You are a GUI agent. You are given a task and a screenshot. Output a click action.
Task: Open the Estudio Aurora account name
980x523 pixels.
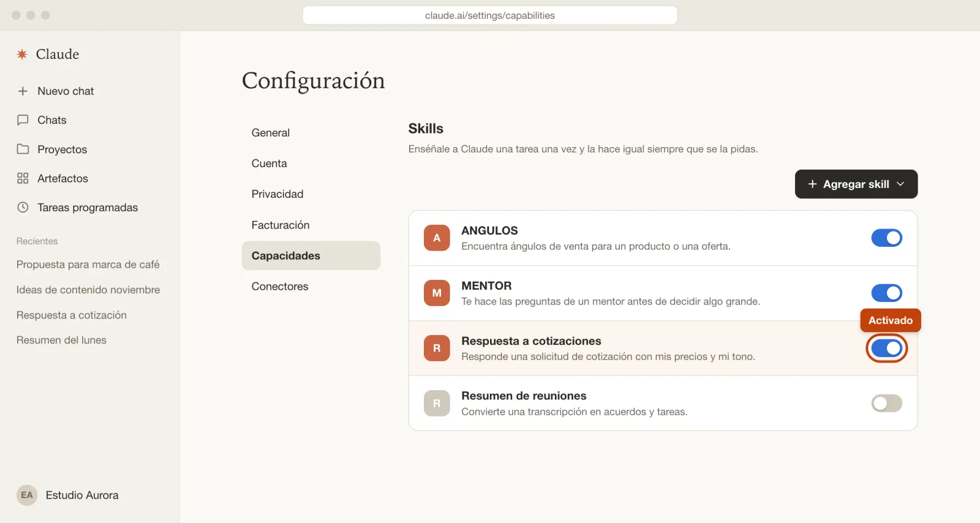pos(82,495)
